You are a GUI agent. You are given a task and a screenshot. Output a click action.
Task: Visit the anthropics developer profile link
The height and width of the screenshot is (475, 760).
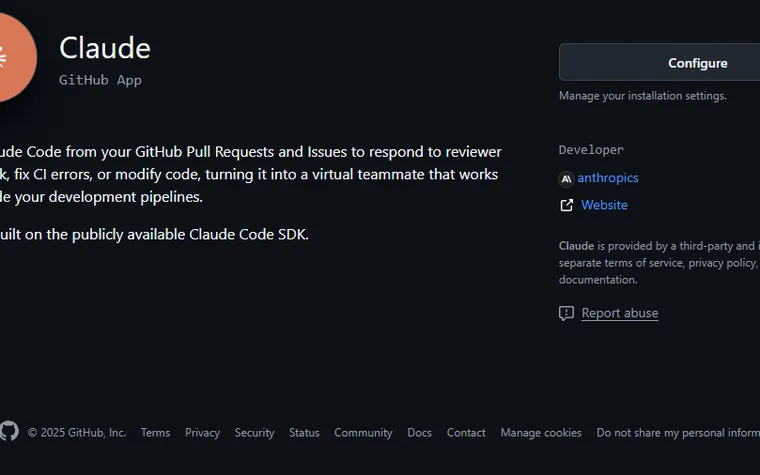tap(608, 178)
